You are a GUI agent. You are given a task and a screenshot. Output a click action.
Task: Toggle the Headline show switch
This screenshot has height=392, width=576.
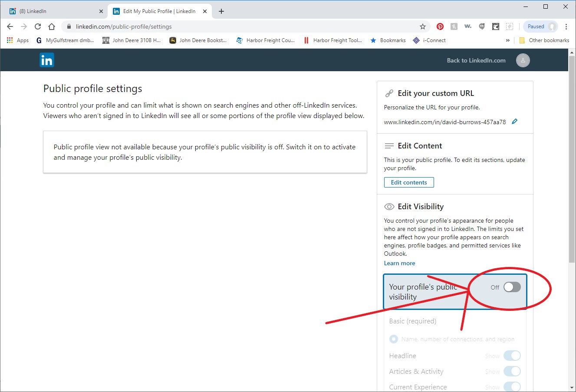[x=512, y=356]
